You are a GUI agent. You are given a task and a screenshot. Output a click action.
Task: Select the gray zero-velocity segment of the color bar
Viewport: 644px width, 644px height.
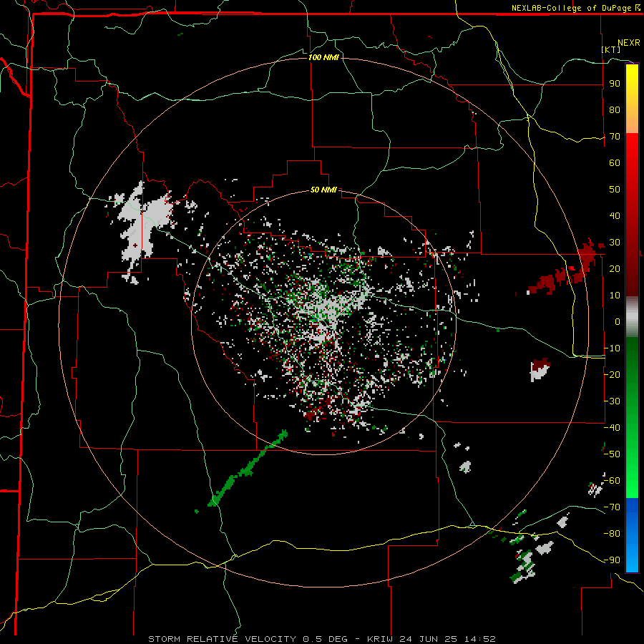coord(632,317)
